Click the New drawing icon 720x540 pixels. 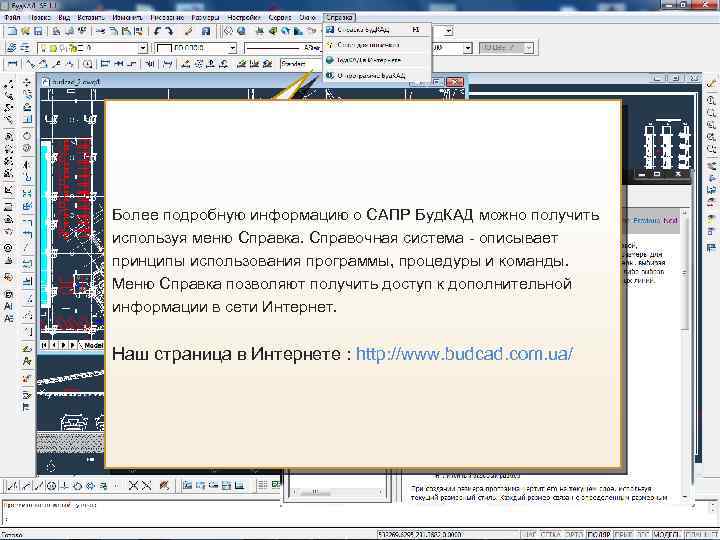[x=12, y=31]
